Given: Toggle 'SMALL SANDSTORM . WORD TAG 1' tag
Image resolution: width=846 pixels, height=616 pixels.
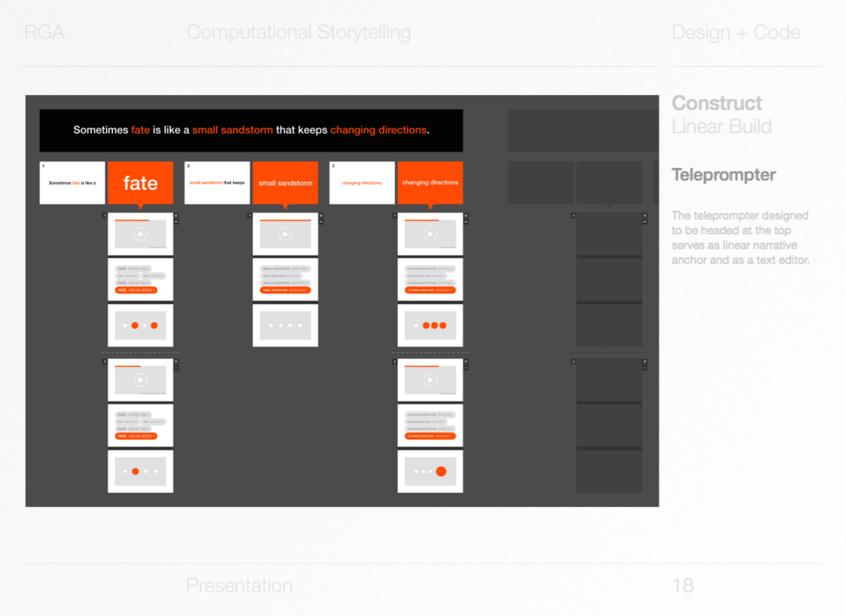Looking at the screenshot, I should pos(285,268).
